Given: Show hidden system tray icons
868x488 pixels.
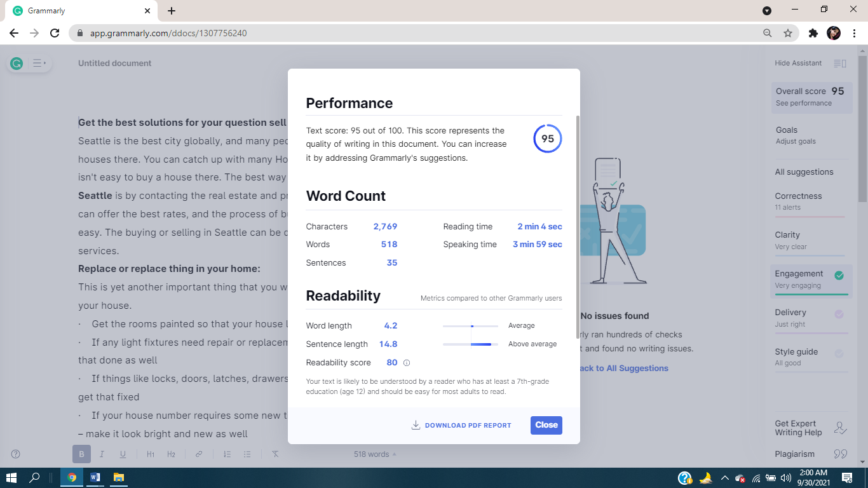Looking at the screenshot, I should pos(724,478).
